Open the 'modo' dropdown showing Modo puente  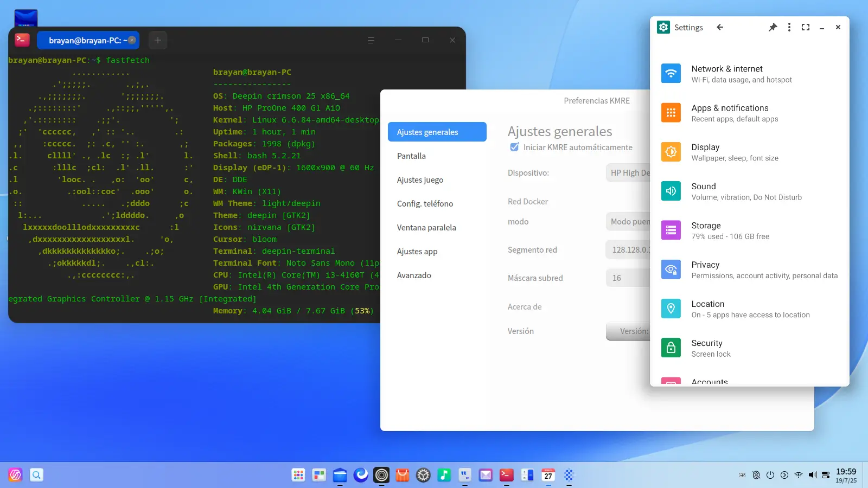(x=628, y=221)
